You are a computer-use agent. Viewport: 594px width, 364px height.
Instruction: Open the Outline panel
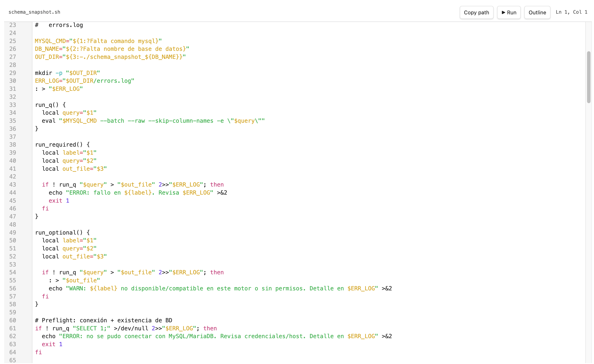pyautogui.click(x=537, y=12)
